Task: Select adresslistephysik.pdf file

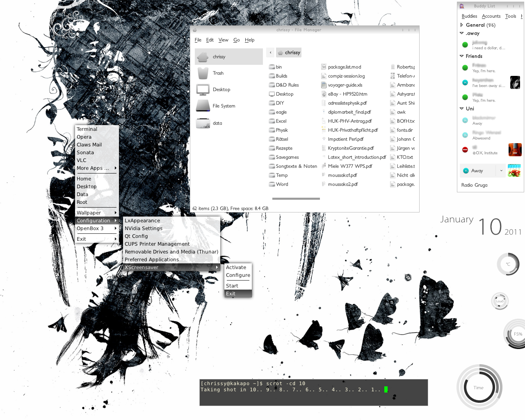Action: pyautogui.click(x=344, y=103)
